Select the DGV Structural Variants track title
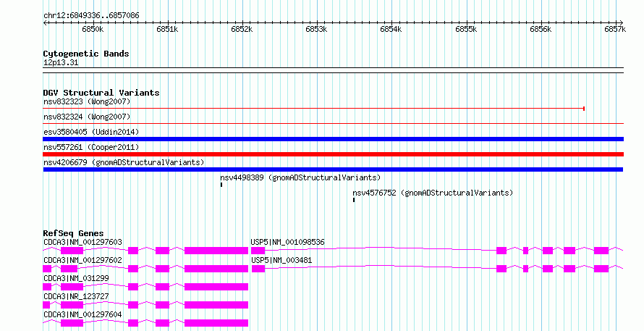The height and width of the screenshot is (331, 644). [x=101, y=93]
